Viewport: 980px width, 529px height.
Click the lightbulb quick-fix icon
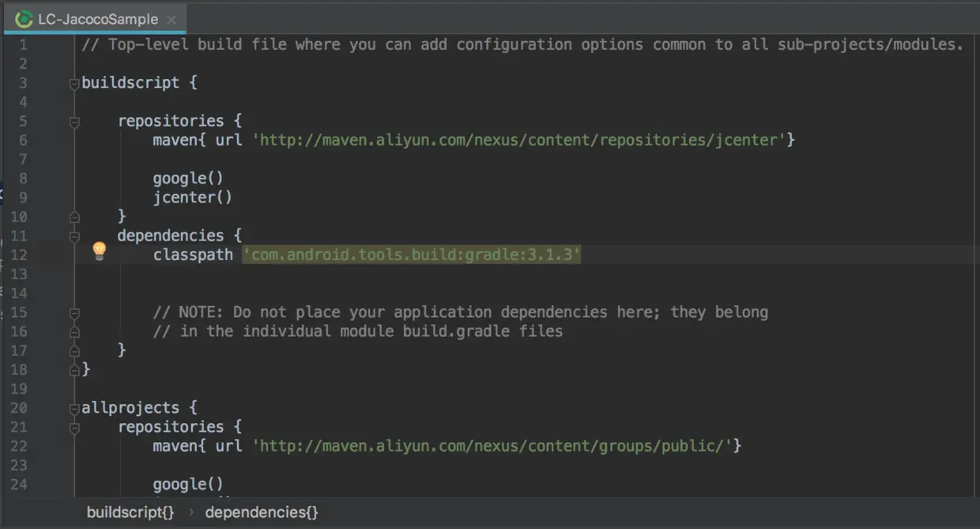[x=99, y=251]
